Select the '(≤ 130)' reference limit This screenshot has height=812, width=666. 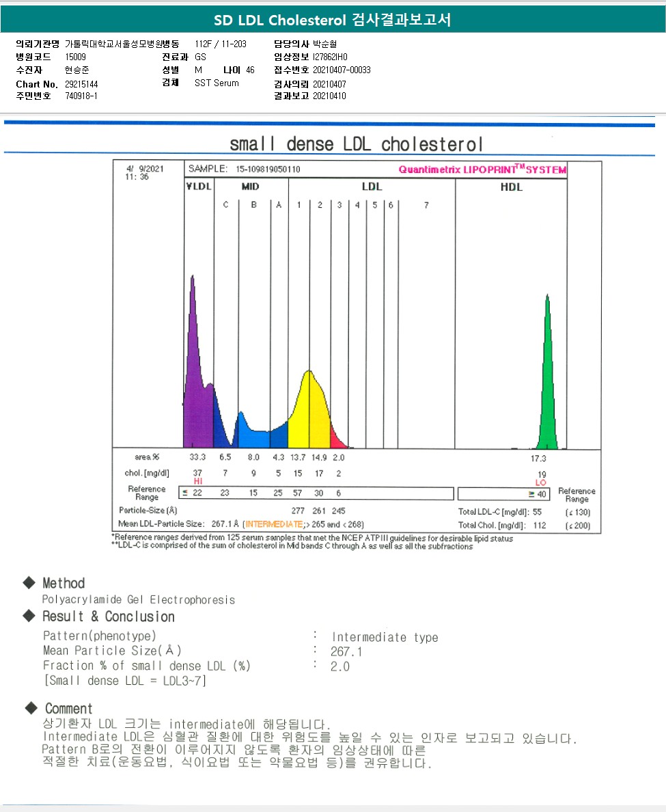coord(578,512)
